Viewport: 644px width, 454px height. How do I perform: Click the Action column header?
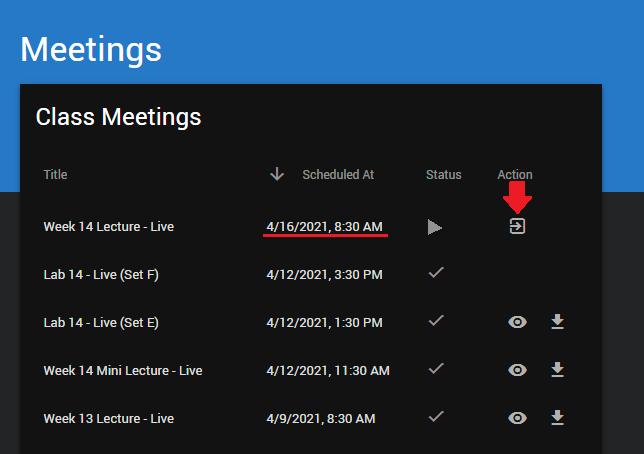(515, 175)
